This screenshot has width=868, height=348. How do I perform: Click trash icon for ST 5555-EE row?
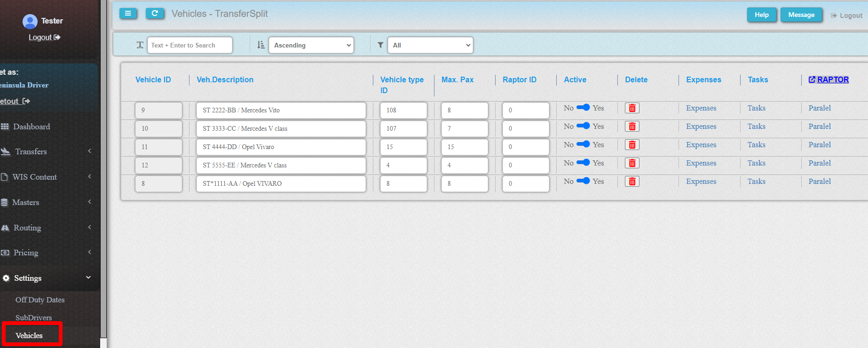tap(632, 163)
